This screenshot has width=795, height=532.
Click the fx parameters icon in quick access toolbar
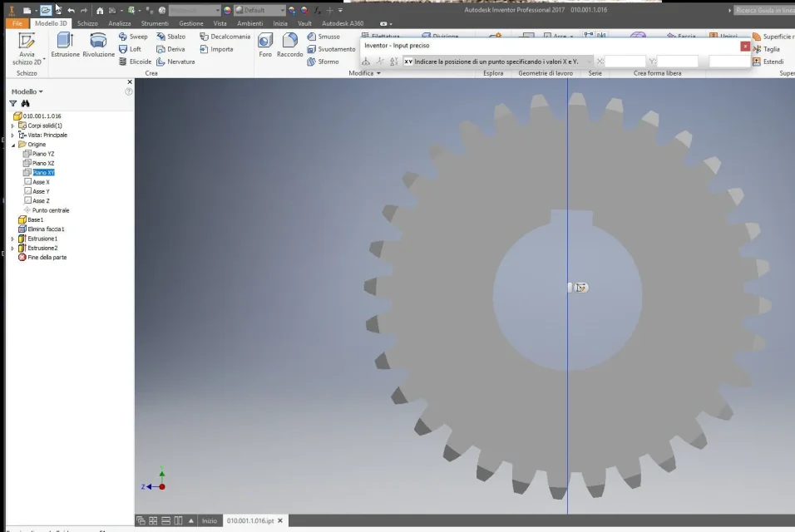[318, 10]
